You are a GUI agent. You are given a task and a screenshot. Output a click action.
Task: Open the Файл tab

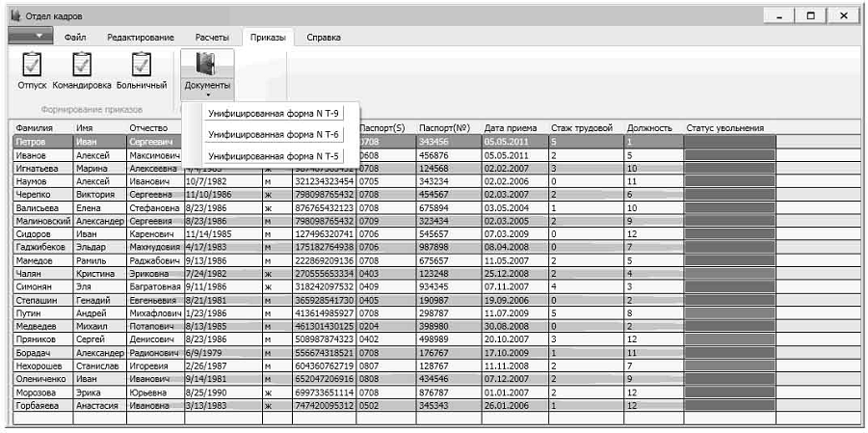click(76, 38)
